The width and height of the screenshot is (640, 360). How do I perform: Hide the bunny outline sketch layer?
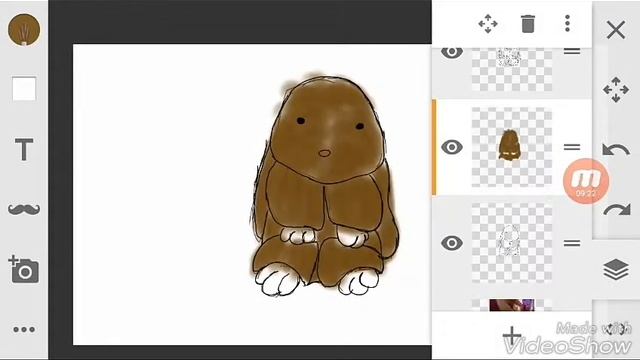(451, 243)
